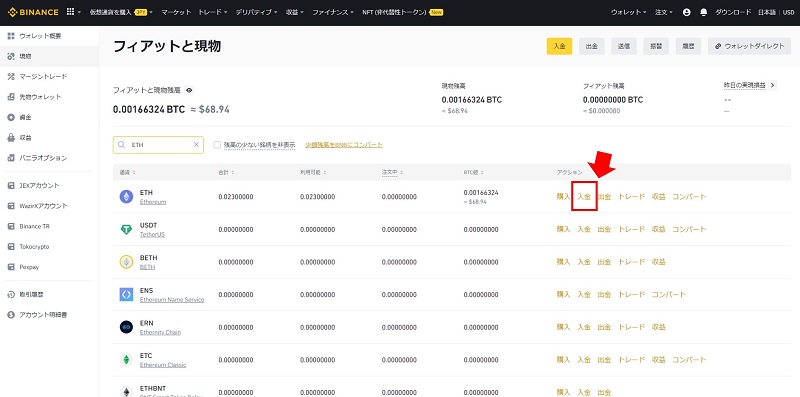This screenshot has height=397, width=800.
Task: Expand ファイナンス dropdown in top nav
Action: click(x=333, y=12)
